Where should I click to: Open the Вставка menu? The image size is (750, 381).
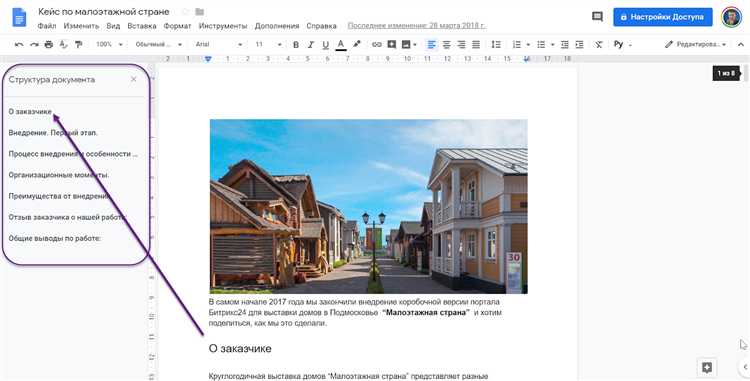[142, 26]
